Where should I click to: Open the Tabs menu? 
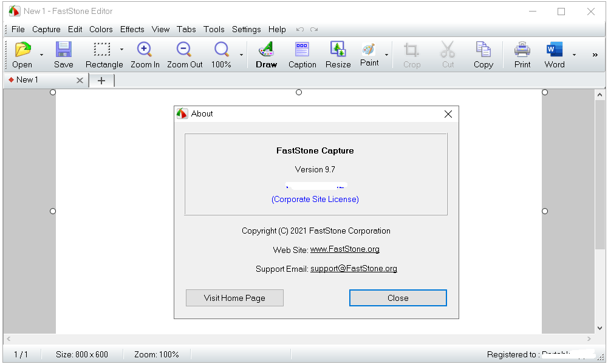[x=186, y=30]
